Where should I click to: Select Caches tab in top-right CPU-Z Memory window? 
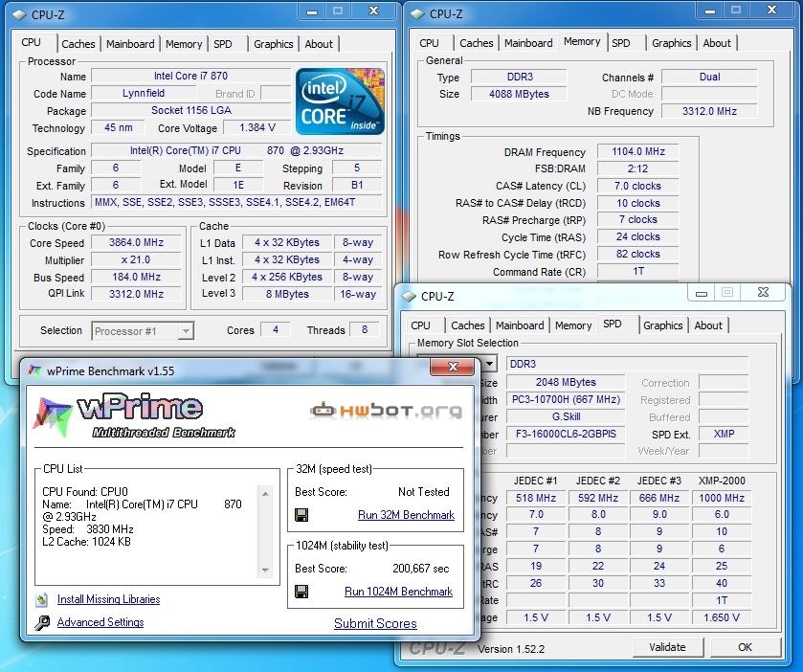click(x=476, y=43)
